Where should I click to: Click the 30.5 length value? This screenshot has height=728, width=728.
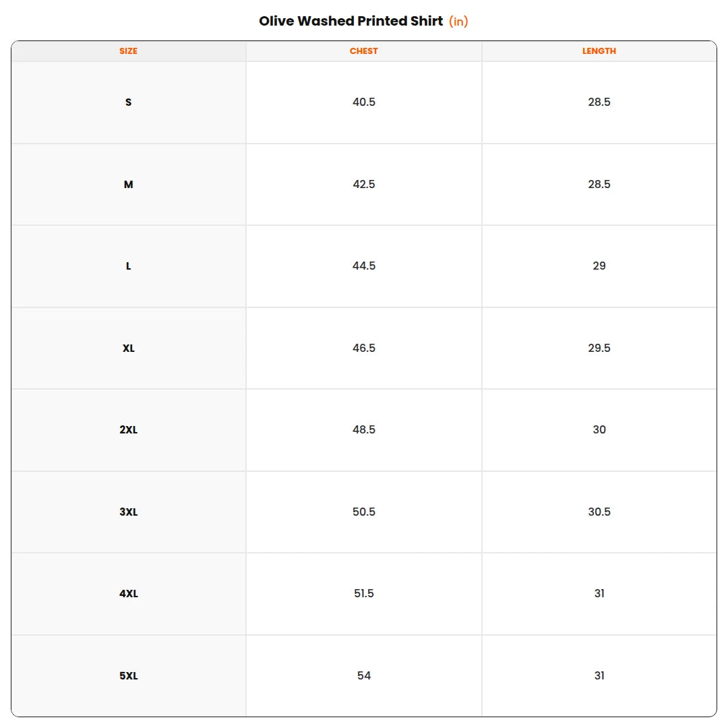point(599,512)
